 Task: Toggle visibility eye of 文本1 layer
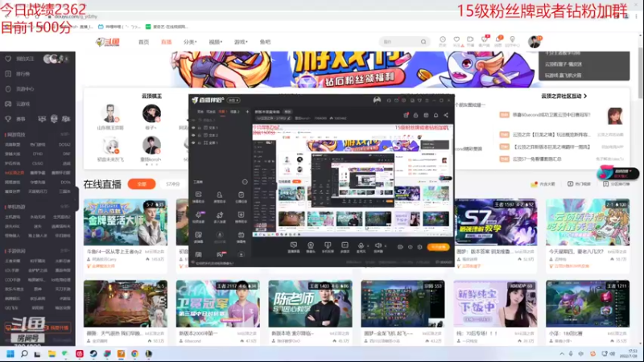tap(193, 128)
